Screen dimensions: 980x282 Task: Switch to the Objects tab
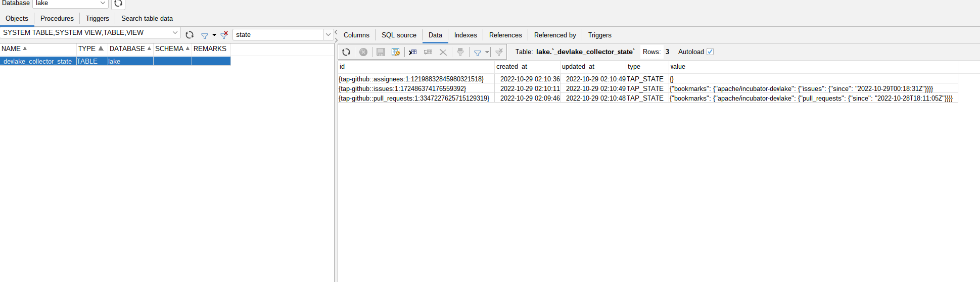(x=17, y=19)
